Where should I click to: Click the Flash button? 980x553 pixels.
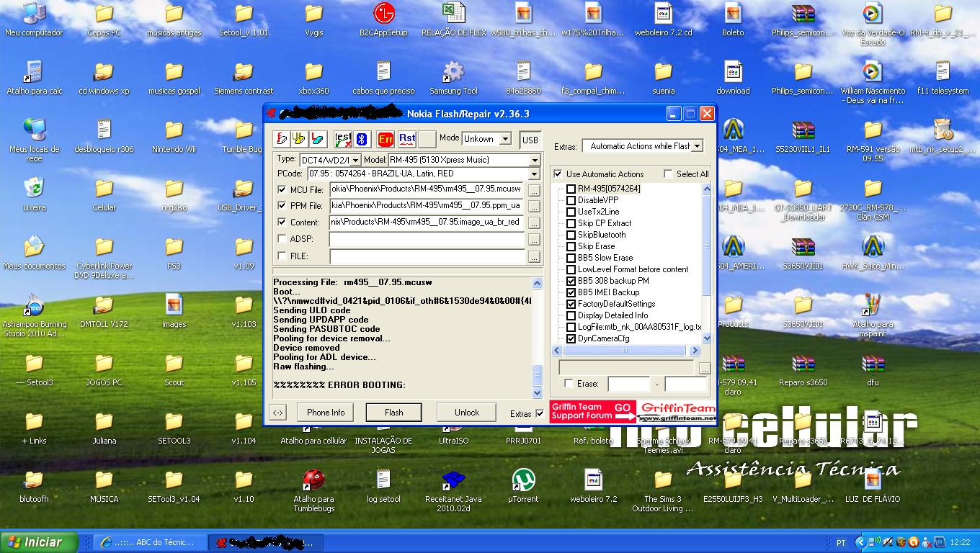click(x=394, y=413)
